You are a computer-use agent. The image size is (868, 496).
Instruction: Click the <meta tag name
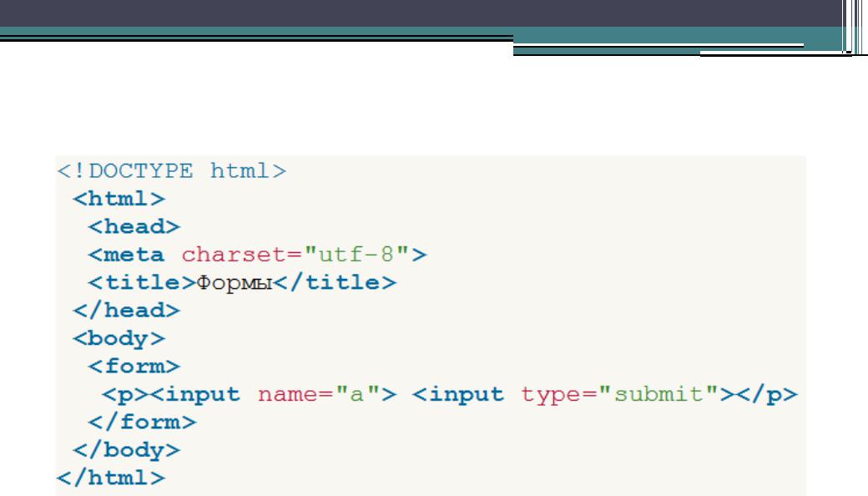coord(126,255)
